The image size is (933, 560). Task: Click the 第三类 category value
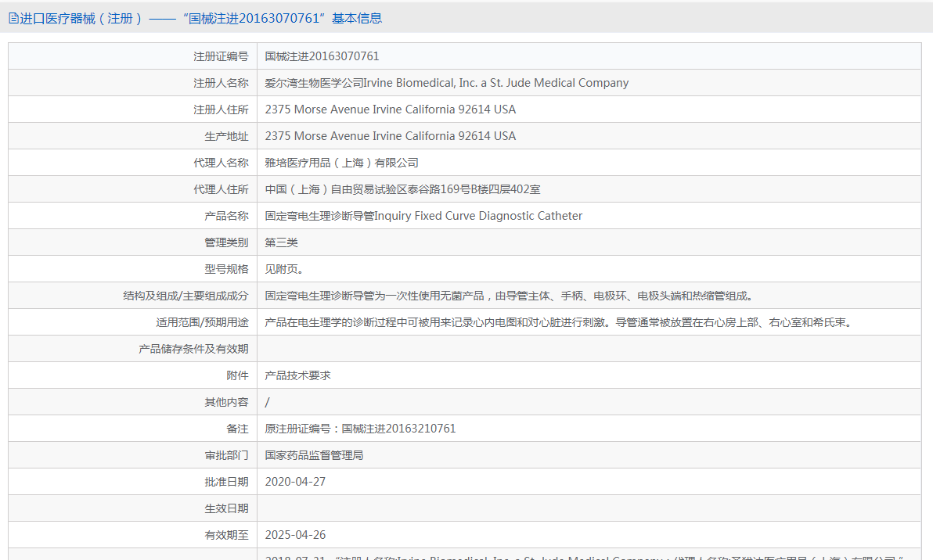282,242
